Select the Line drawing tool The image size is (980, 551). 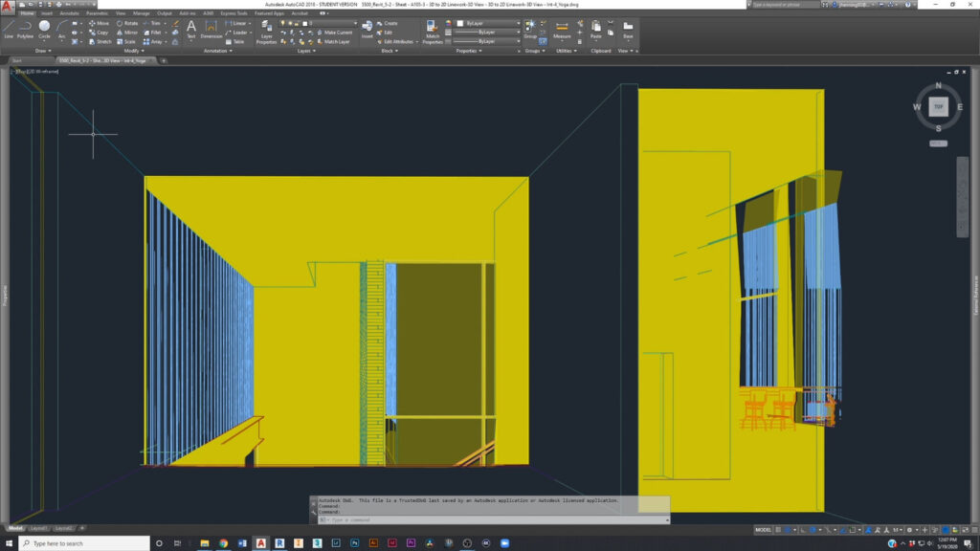point(9,28)
